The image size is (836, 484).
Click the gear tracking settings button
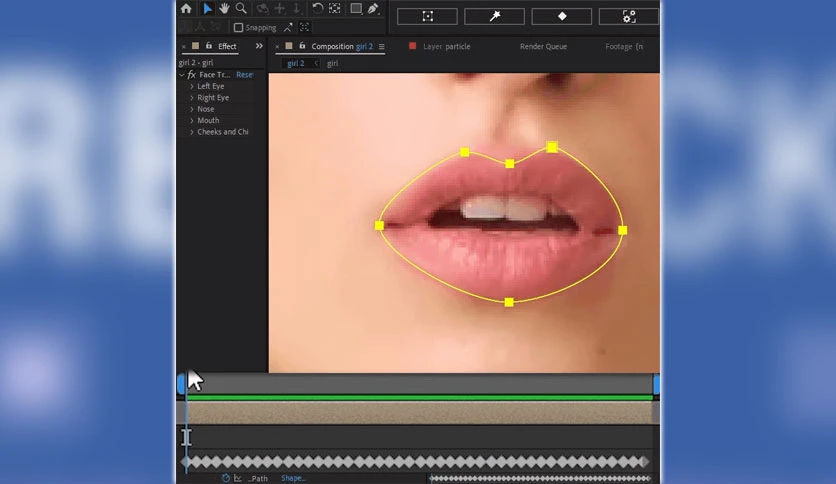[x=629, y=17]
